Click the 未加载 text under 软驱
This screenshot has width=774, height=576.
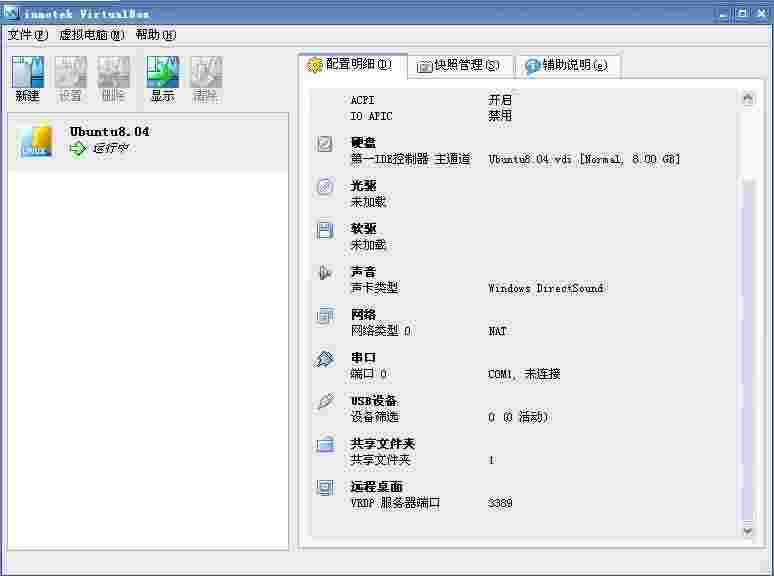click(368, 245)
